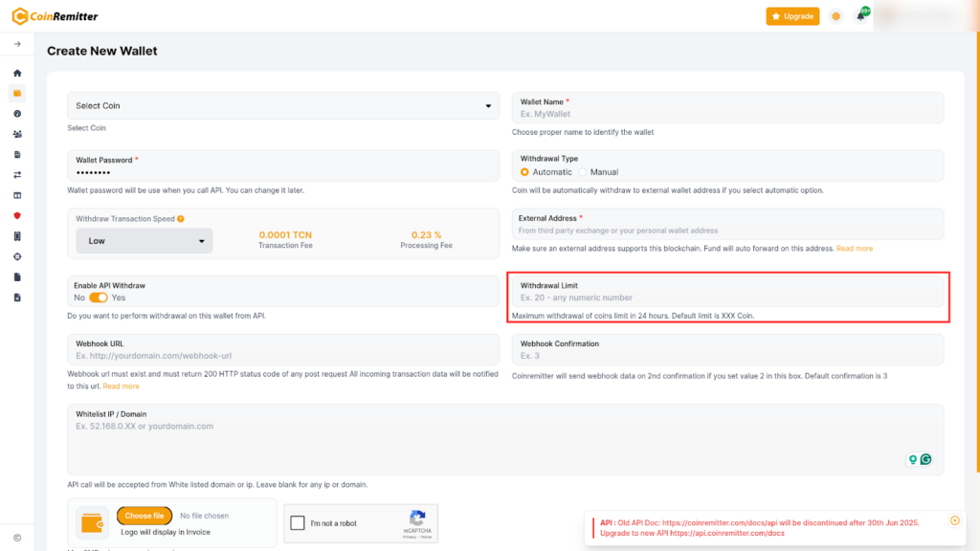Select the Automatic withdrawal type
980x551 pixels.
point(524,172)
